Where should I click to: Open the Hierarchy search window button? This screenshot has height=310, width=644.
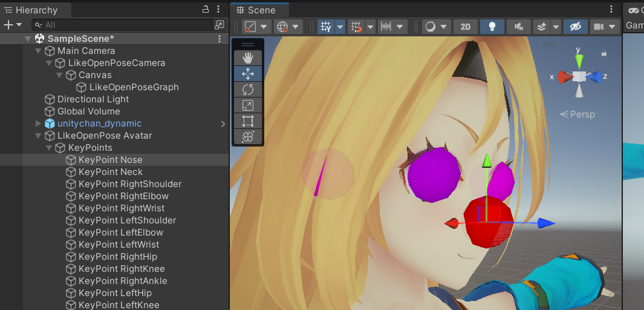pos(220,25)
